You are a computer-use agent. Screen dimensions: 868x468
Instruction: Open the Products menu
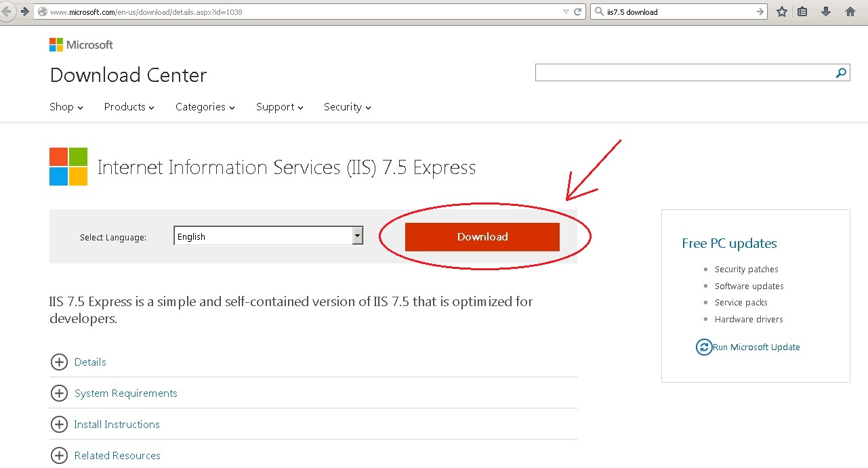point(129,107)
